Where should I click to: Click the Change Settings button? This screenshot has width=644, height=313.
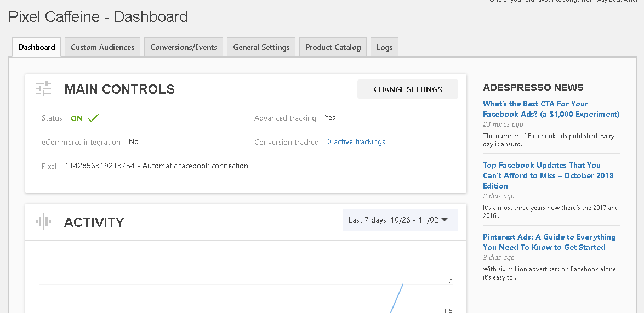[x=408, y=89]
